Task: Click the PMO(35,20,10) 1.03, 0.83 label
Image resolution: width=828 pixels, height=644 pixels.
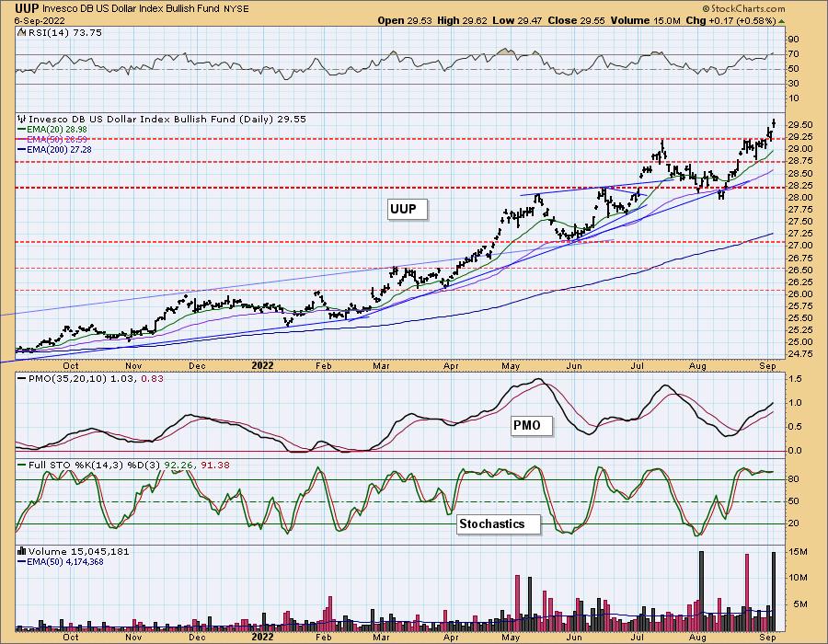Action: (90, 379)
